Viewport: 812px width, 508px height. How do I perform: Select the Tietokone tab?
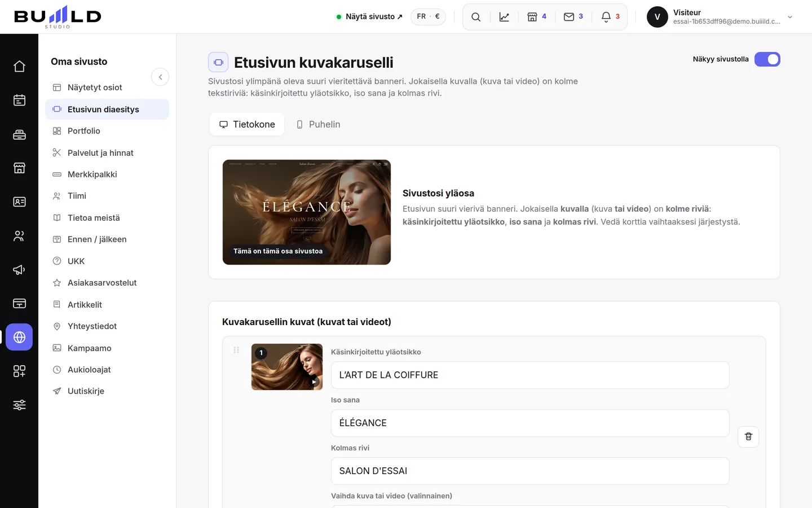[x=247, y=124]
